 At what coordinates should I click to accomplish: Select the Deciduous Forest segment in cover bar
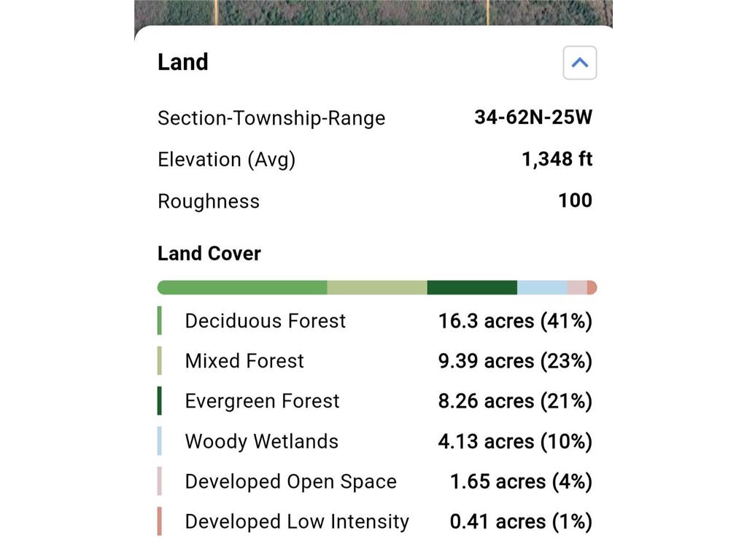(242, 287)
